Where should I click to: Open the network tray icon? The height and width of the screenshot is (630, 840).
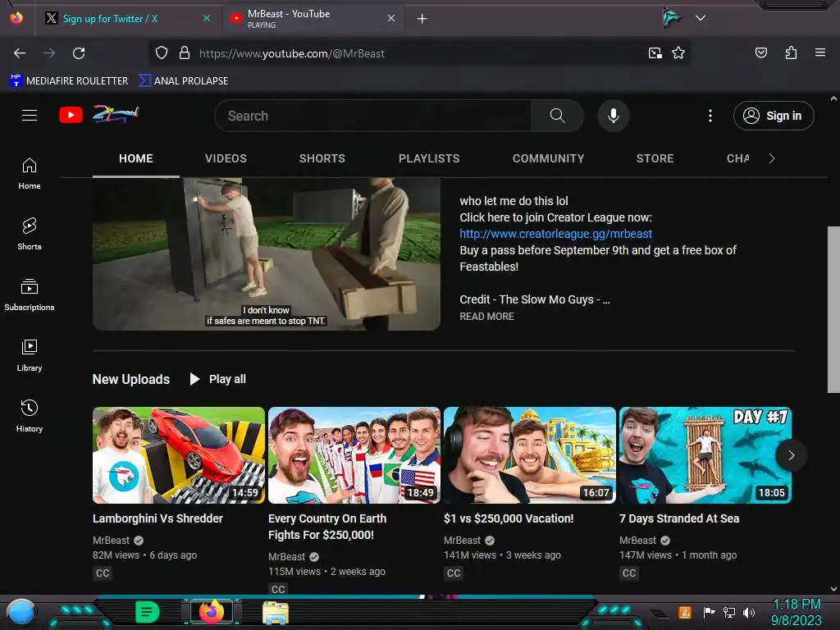(x=729, y=612)
